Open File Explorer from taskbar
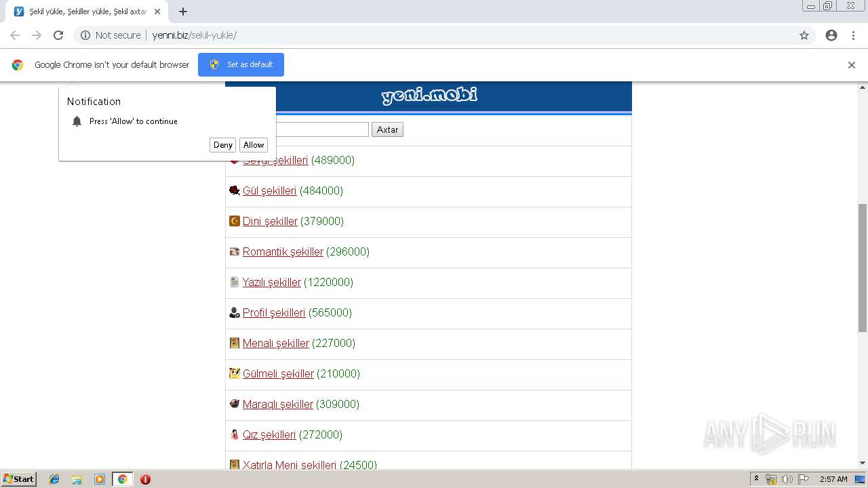This screenshot has width=868, height=488. click(x=77, y=479)
